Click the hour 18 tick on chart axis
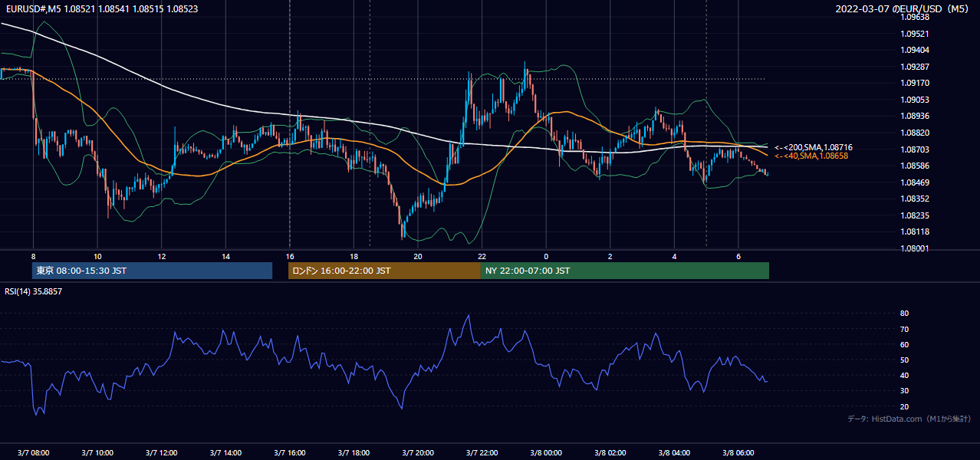 pyautogui.click(x=354, y=256)
